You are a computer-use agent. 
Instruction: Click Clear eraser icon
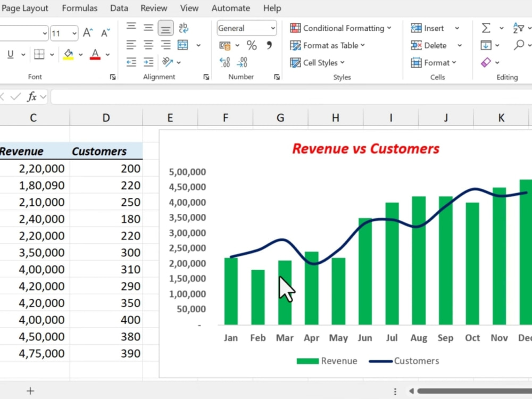[486, 62]
